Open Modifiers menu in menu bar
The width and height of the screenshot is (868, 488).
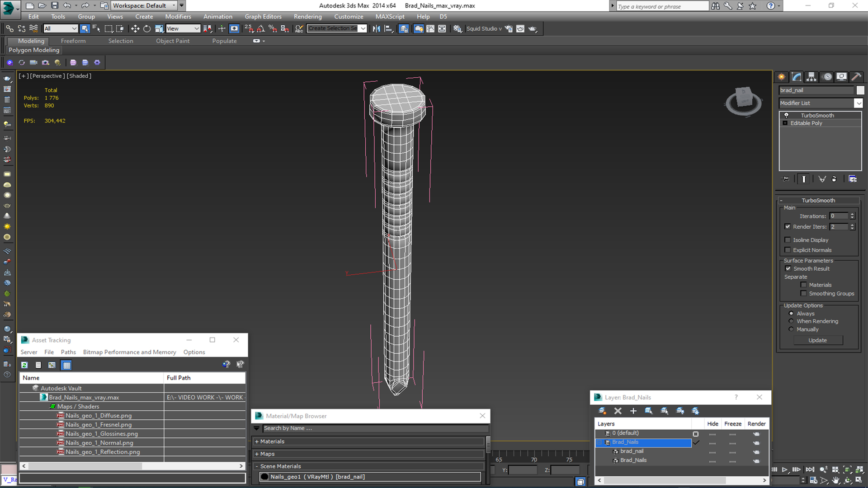point(178,16)
